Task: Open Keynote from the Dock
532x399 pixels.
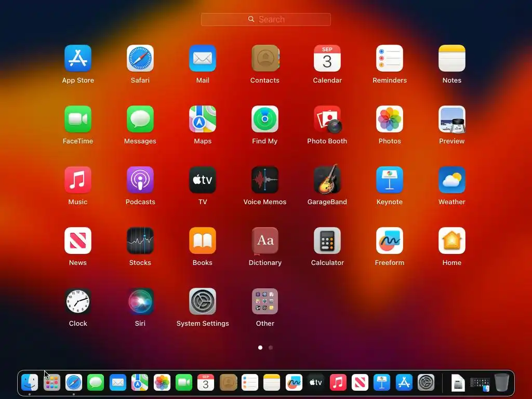Action: [x=382, y=382]
